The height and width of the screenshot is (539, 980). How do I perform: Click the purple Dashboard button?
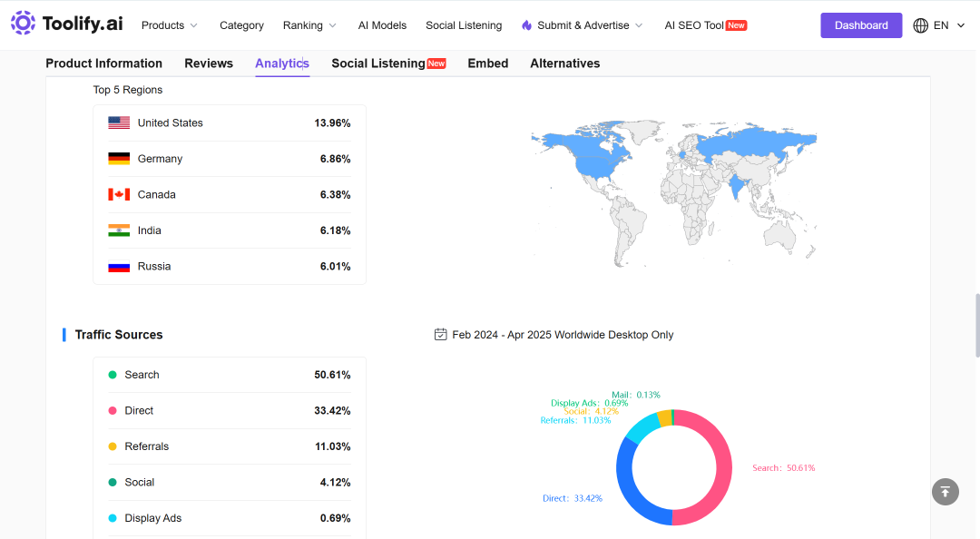861,25
